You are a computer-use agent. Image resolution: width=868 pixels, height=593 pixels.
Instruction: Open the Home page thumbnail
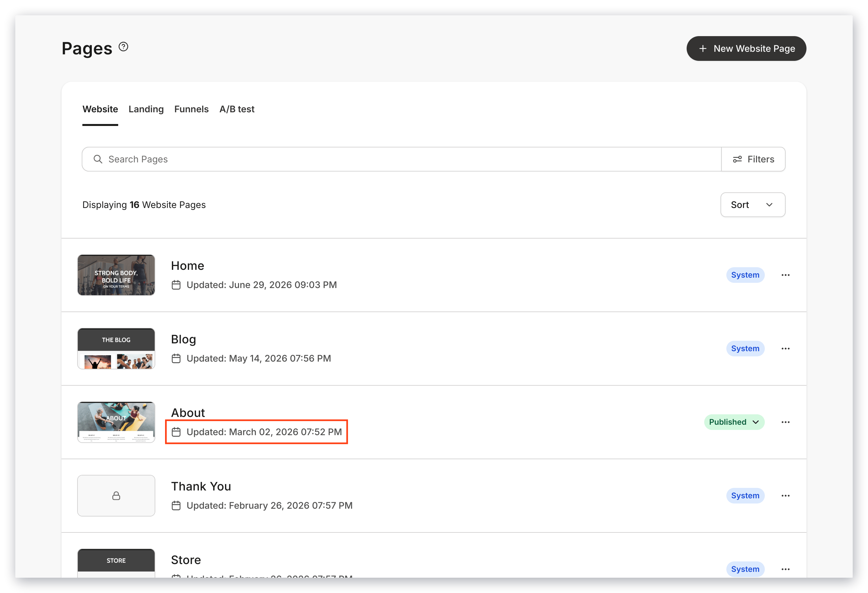tap(116, 275)
